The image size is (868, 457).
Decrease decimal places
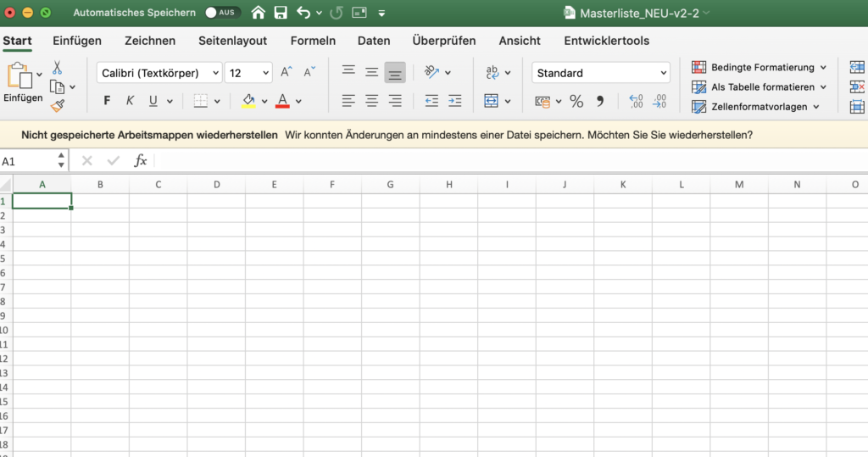[x=659, y=101]
